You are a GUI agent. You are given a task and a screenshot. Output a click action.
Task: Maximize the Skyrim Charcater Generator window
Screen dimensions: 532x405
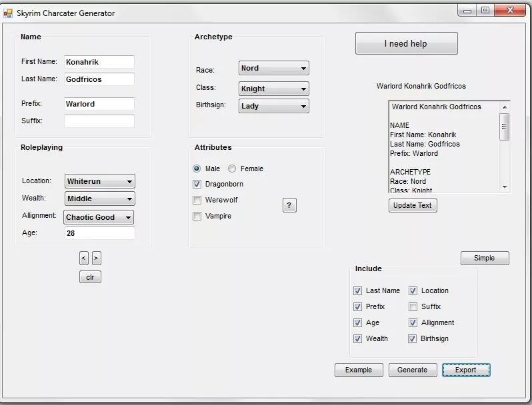pos(485,11)
